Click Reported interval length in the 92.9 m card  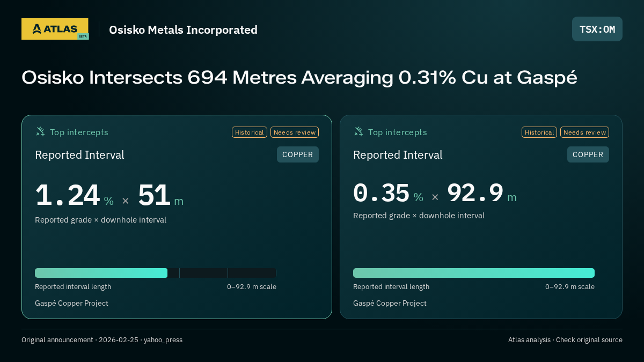(391, 287)
